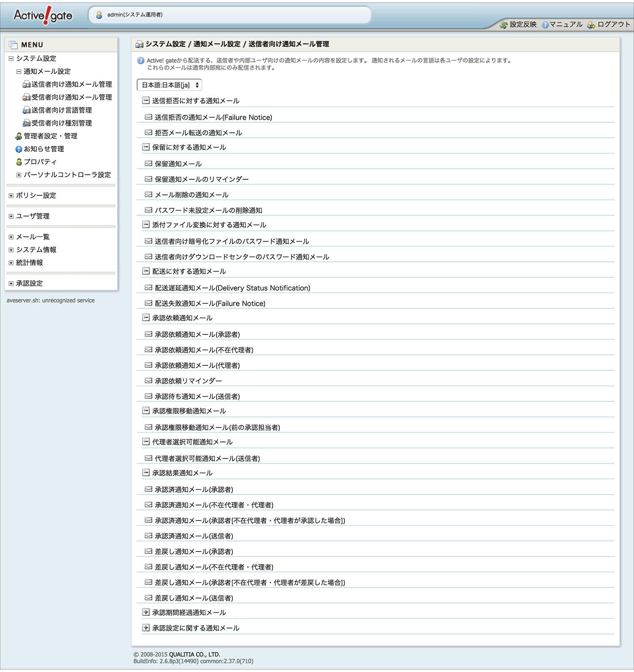Expand the 承認期間経過通知メール section
Image resolution: width=634 pixels, height=672 pixels.
click(x=146, y=612)
